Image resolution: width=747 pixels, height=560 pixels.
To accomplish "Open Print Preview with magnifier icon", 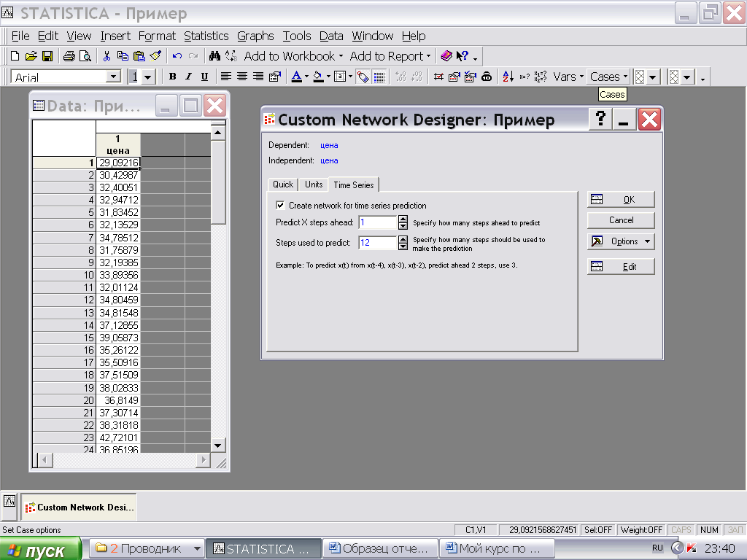I will (85, 56).
